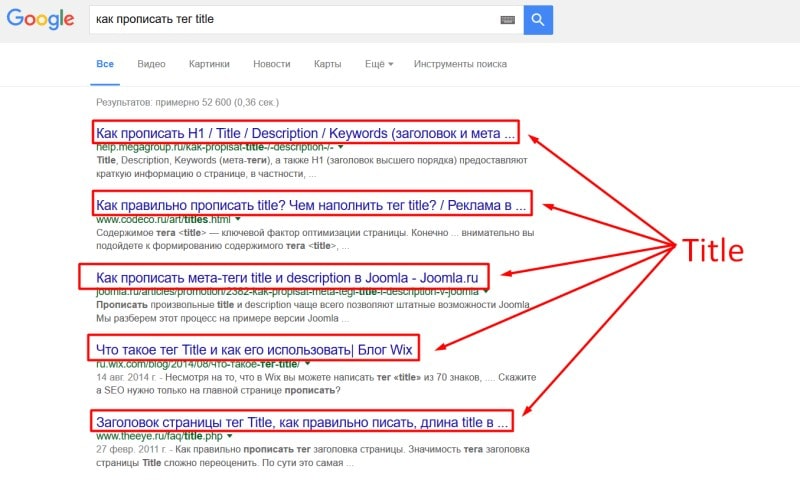The height and width of the screenshot is (482, 800).
Task: Expand the arrow next to www.theeye.ru URL
Action: click(x=230, y=437)
